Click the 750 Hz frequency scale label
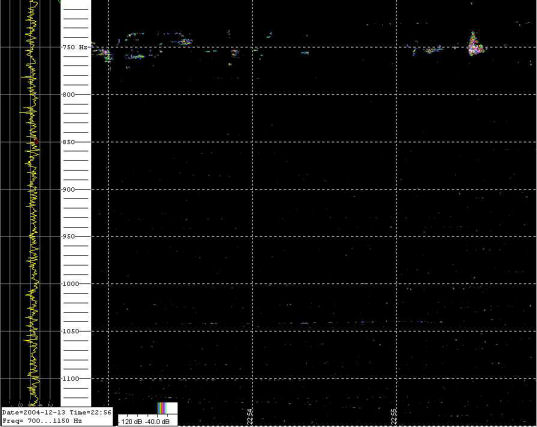 75,47
